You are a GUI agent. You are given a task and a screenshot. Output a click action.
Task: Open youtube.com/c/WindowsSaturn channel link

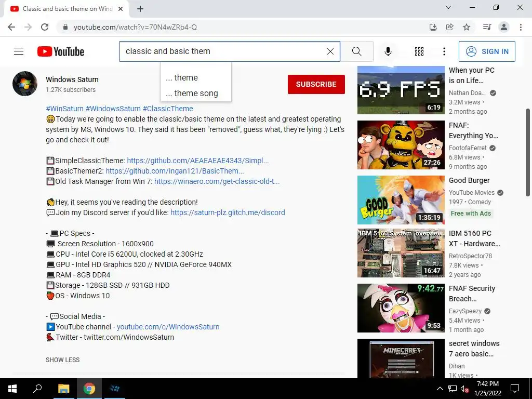[x=168, y=327]
